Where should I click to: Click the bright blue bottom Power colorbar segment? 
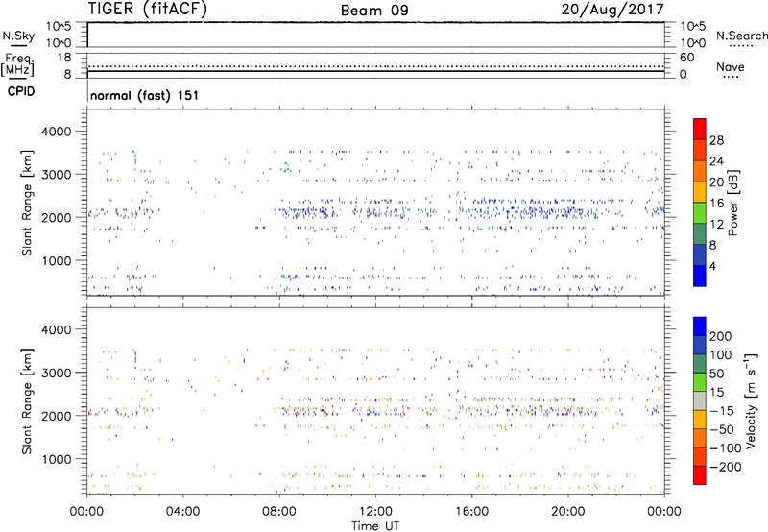[700, 276]
